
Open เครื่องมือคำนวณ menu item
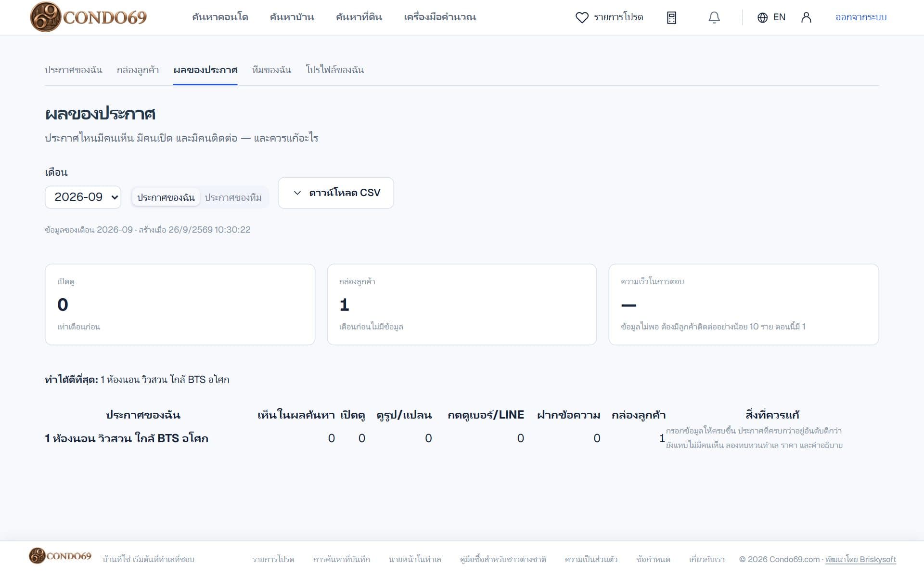440,17
